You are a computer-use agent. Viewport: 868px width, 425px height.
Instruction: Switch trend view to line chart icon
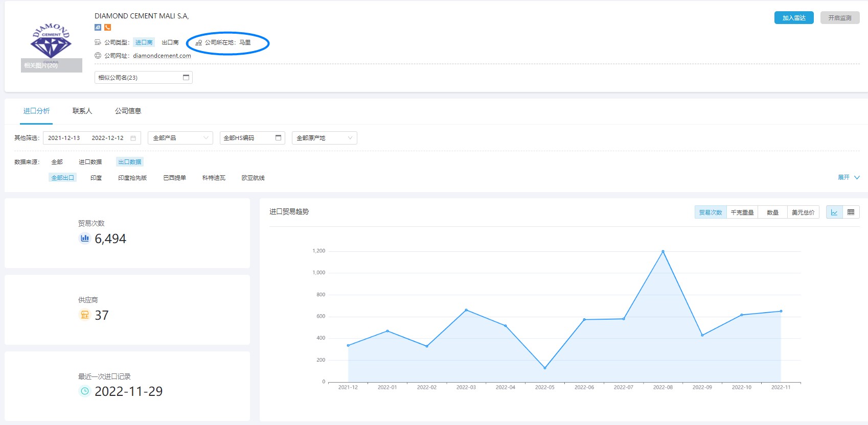[x=834, y=212]
